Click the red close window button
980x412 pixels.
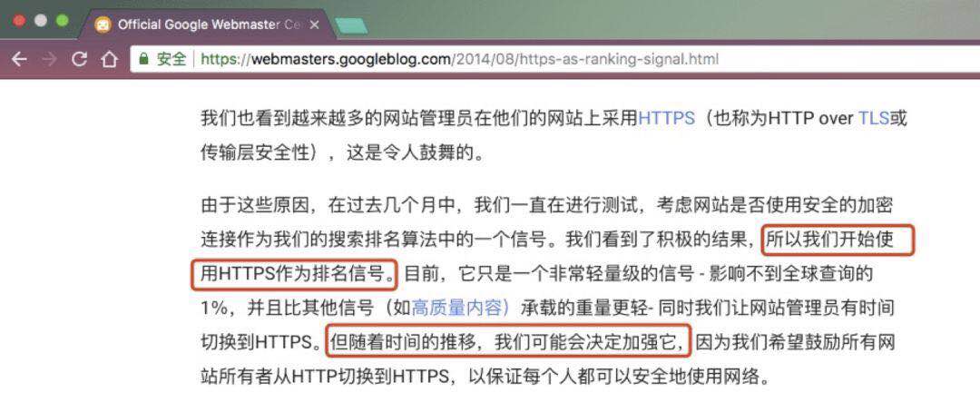pos(19,21)
